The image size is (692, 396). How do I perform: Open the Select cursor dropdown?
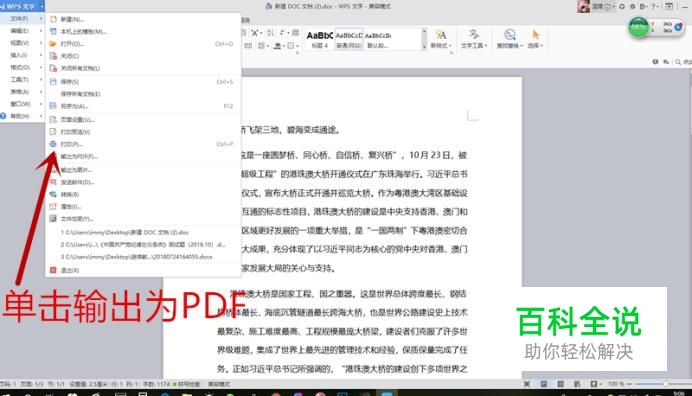point(535,39)
